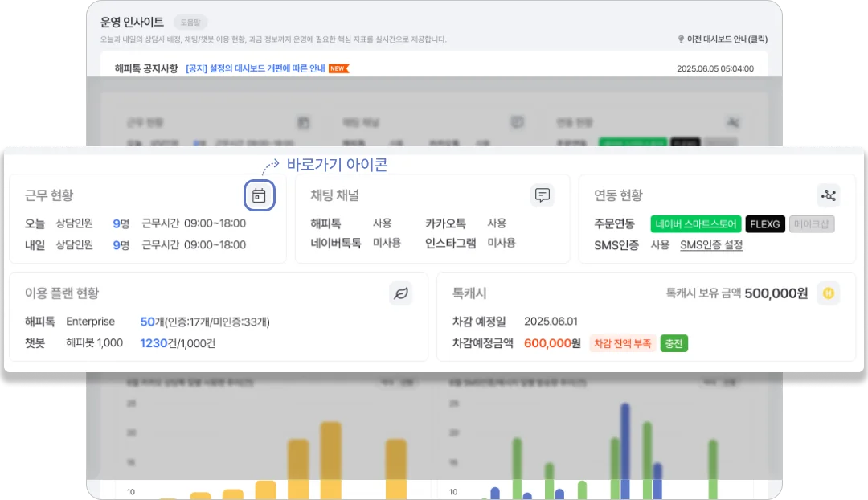Image resolution: width=868 pixels, height=500 pixels.
Task: Click the green 충전 recharge button
Action: 674,343
